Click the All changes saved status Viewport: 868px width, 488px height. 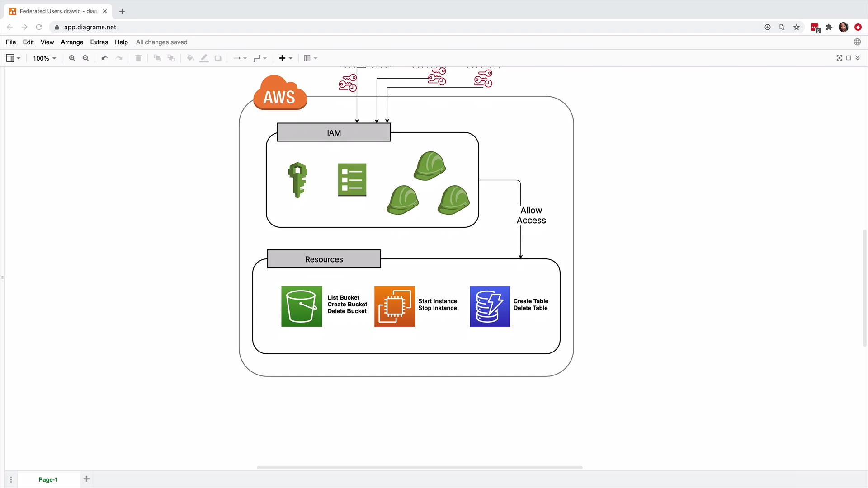pos(161,42)
